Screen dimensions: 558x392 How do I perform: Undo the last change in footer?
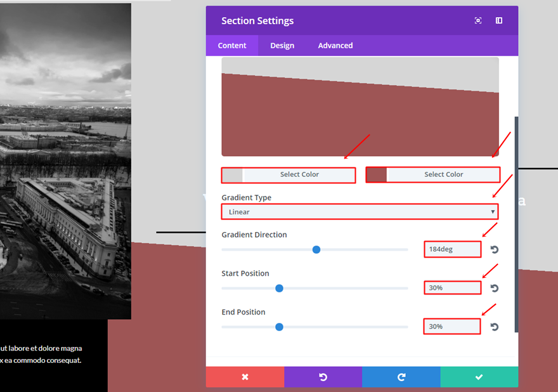[x=323, y=377]
